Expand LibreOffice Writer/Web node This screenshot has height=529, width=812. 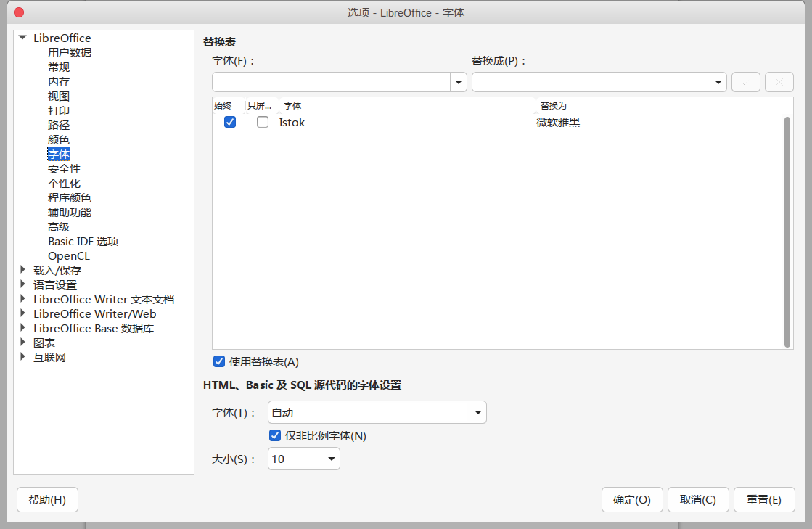pos(22,313)
